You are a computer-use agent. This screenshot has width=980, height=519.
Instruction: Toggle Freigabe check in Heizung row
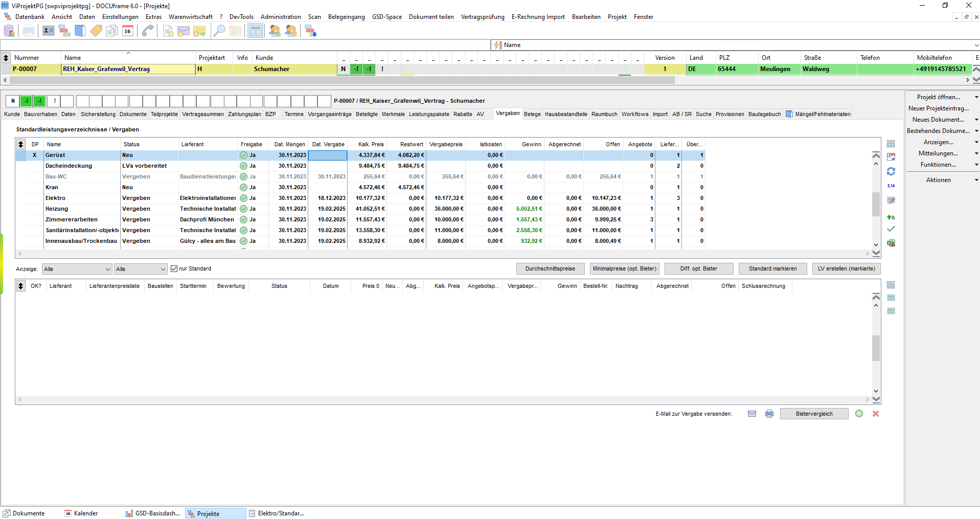(x=243, y=209)
